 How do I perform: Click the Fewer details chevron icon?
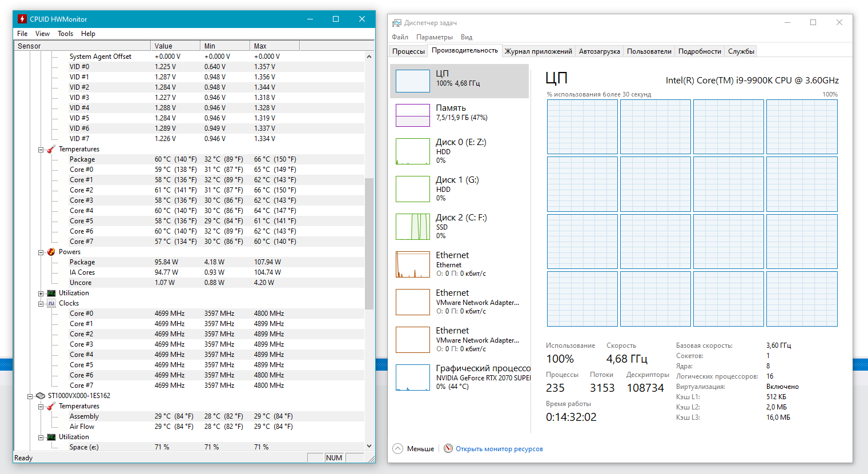pyautogui.click(x=398, y=449)
